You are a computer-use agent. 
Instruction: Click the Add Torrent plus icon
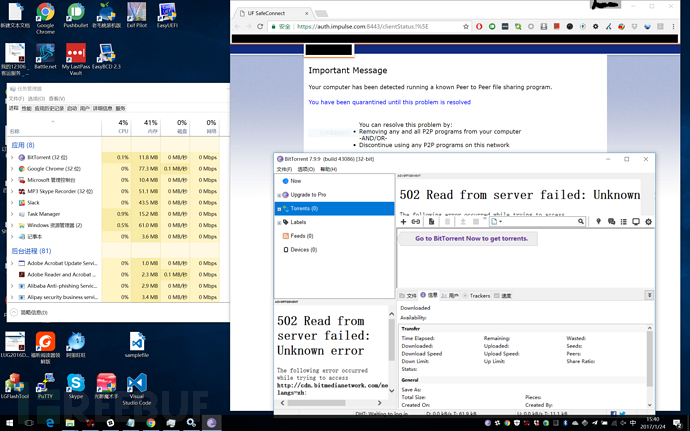pos(403,221)
